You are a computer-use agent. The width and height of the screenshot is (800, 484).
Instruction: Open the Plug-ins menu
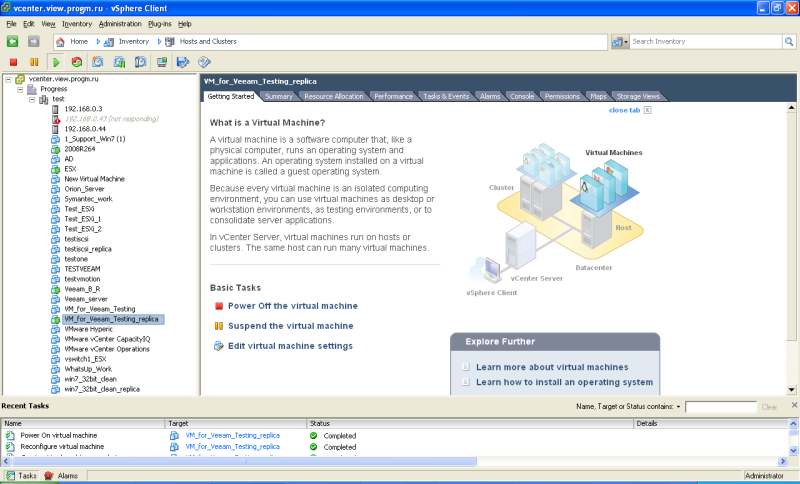(x=160, y=24)
